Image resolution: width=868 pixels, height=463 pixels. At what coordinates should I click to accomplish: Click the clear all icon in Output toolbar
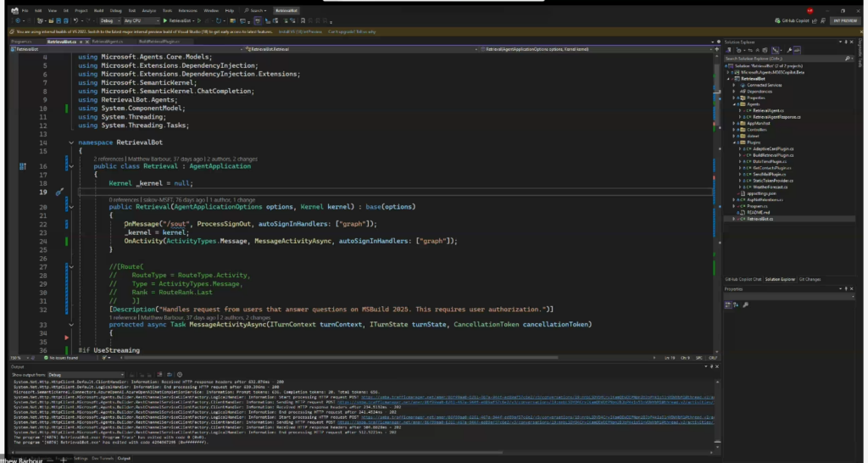point(159,375)
